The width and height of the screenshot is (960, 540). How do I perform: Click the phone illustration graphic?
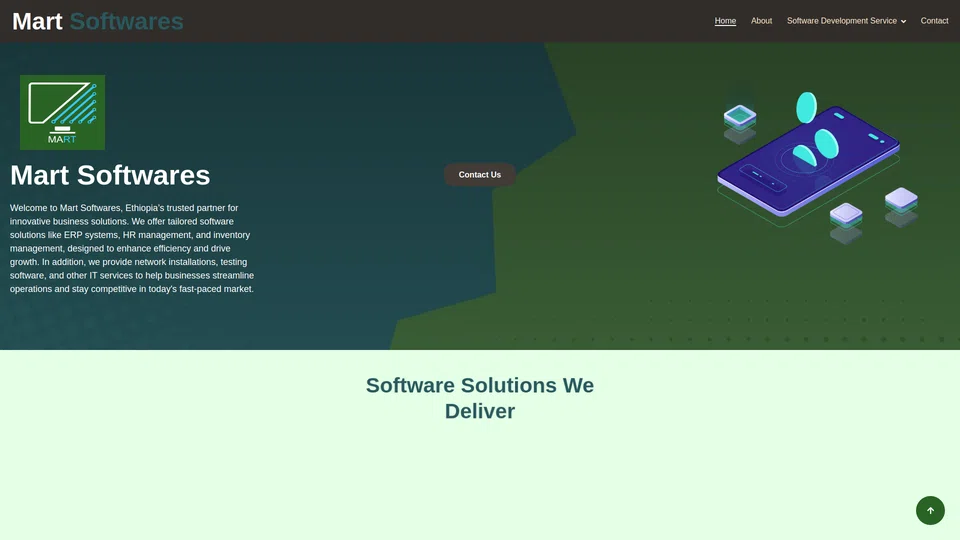coord(817,168)
